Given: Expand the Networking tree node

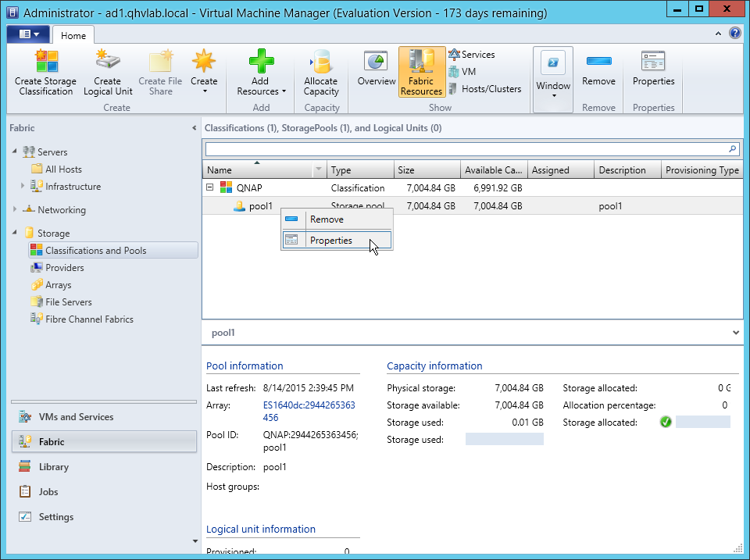Looking at the screenshot, I should point(14,209).
